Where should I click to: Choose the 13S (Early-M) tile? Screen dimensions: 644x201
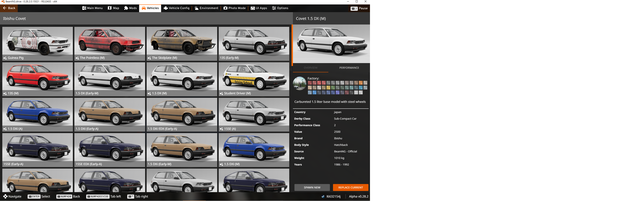[x=254, y=44]
